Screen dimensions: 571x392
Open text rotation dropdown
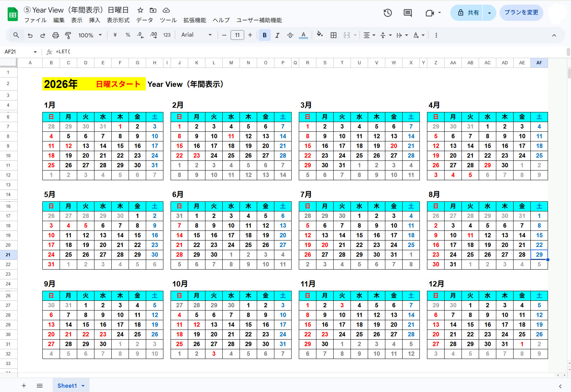[419, 35]
